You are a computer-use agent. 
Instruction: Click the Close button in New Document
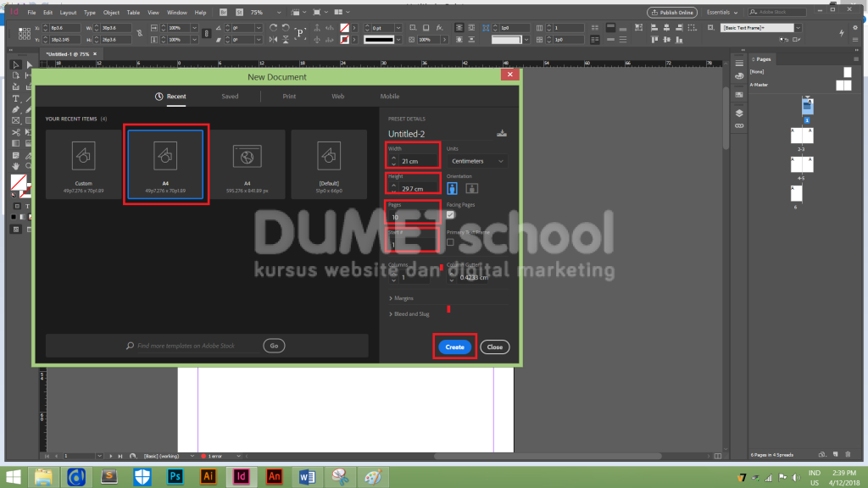494,347
